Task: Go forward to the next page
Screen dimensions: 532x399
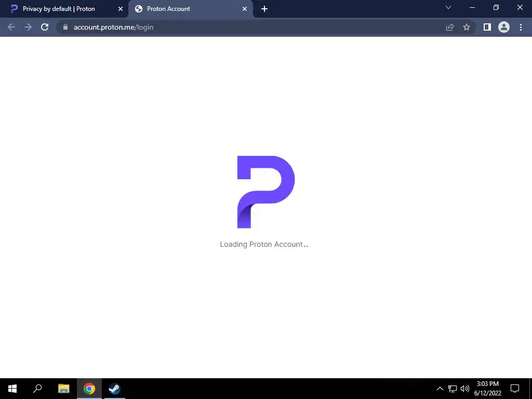Action: tap(28, 27)
